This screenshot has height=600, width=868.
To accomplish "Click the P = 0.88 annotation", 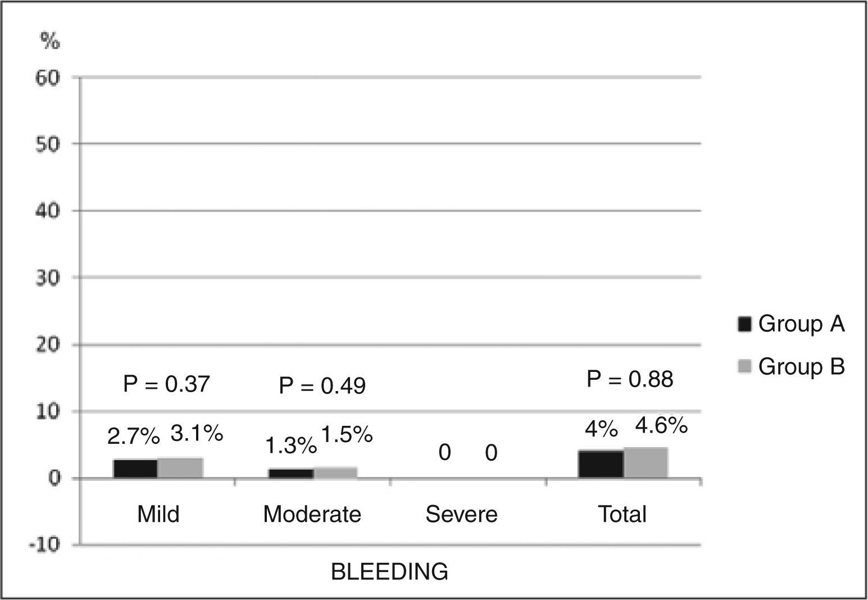I will click(630, 379).
